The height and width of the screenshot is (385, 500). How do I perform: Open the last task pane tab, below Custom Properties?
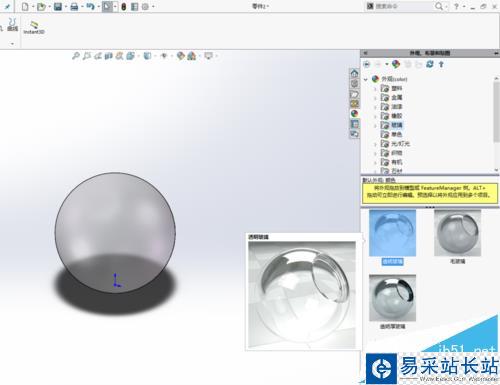pos(354,134)
